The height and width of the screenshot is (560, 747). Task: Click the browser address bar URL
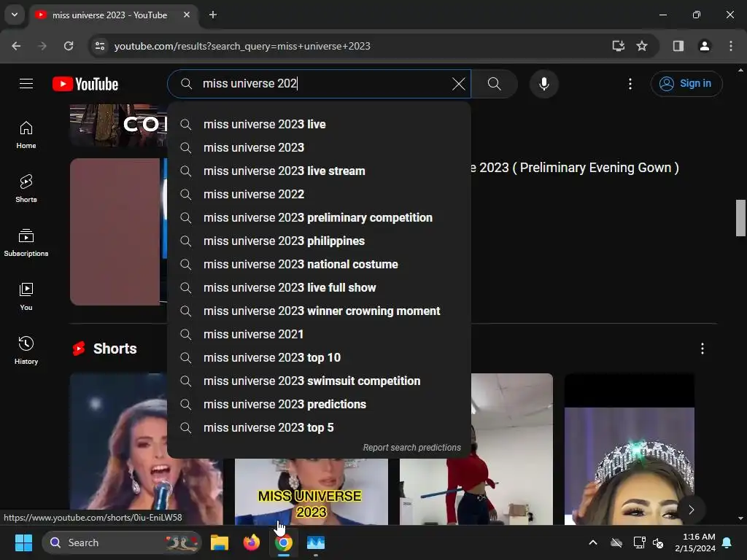click(x=242, y=46)
